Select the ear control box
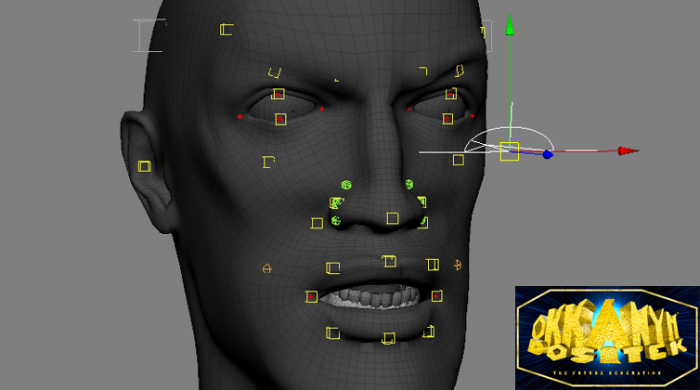Viewport: 700px width, 390px height. tap(144, 166)
